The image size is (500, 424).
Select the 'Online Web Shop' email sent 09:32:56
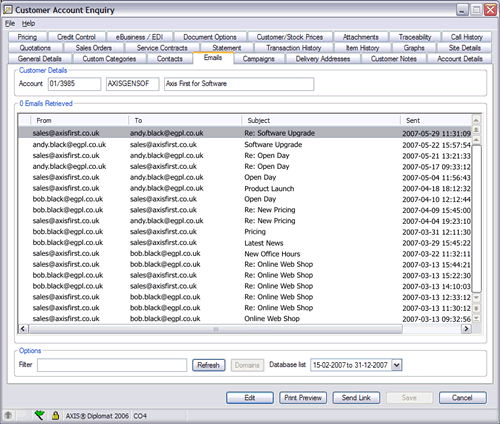pyautogui.click(x=245, y=319)
